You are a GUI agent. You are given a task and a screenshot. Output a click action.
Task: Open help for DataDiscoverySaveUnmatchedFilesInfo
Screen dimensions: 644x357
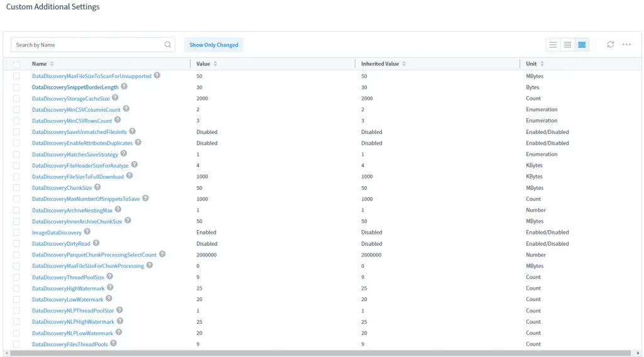[132, 131]
